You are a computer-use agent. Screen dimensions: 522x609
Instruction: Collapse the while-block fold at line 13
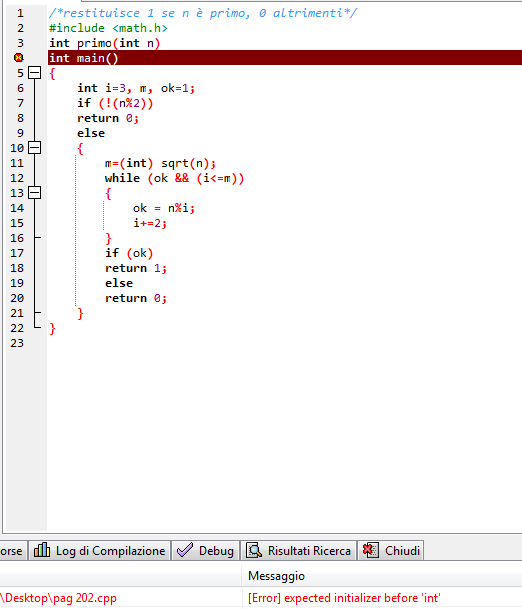[x=35, y=193]
